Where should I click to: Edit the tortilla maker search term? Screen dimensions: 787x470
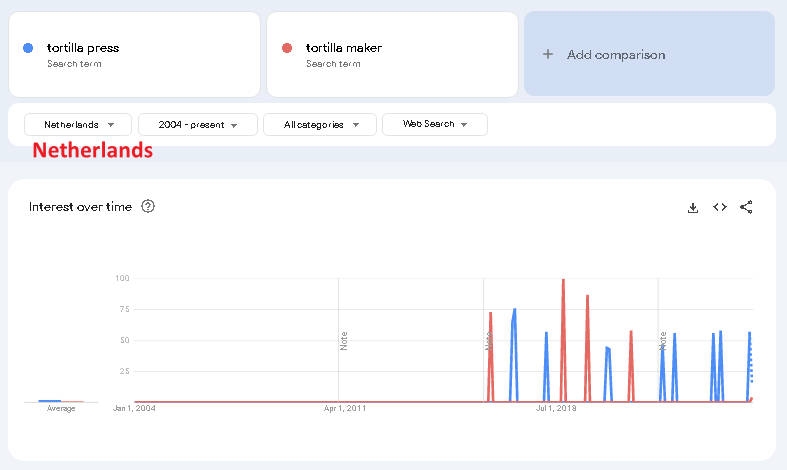click(392, 54)
